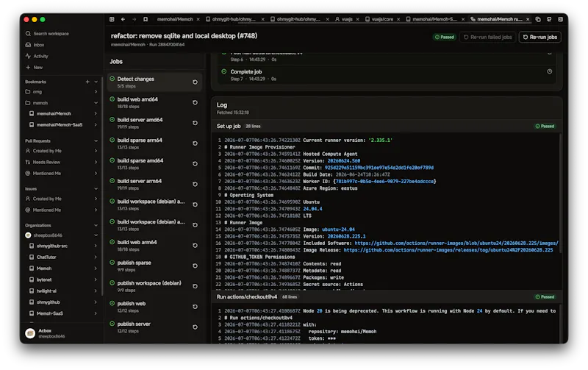Screen dimensions: 588x370
Task: Click the Run actions/checkout@v4 log header
Action: [387, 297]
